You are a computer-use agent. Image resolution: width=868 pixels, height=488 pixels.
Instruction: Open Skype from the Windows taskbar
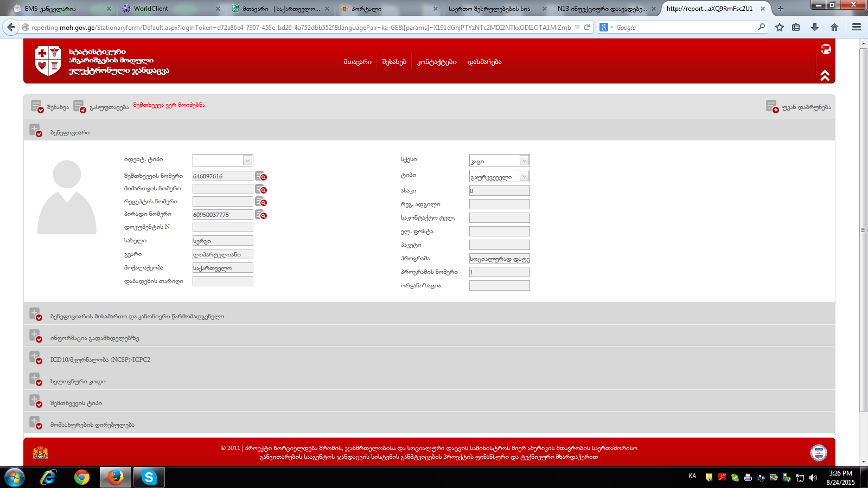click(x=149, y=477)
